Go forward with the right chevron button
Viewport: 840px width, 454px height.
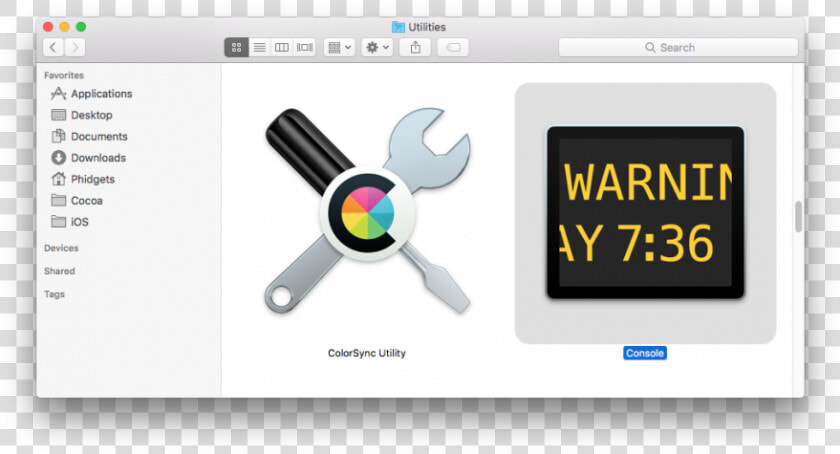click(x=75, y=47)
